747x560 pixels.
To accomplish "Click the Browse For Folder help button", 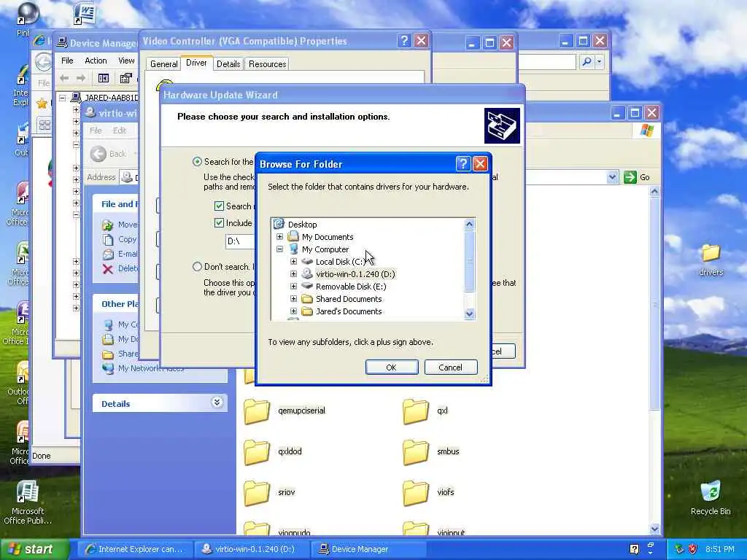I will [x=463, y=164].
